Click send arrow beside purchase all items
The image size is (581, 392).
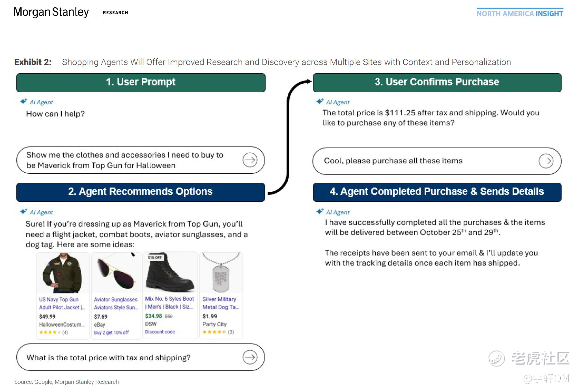(546, 161)
